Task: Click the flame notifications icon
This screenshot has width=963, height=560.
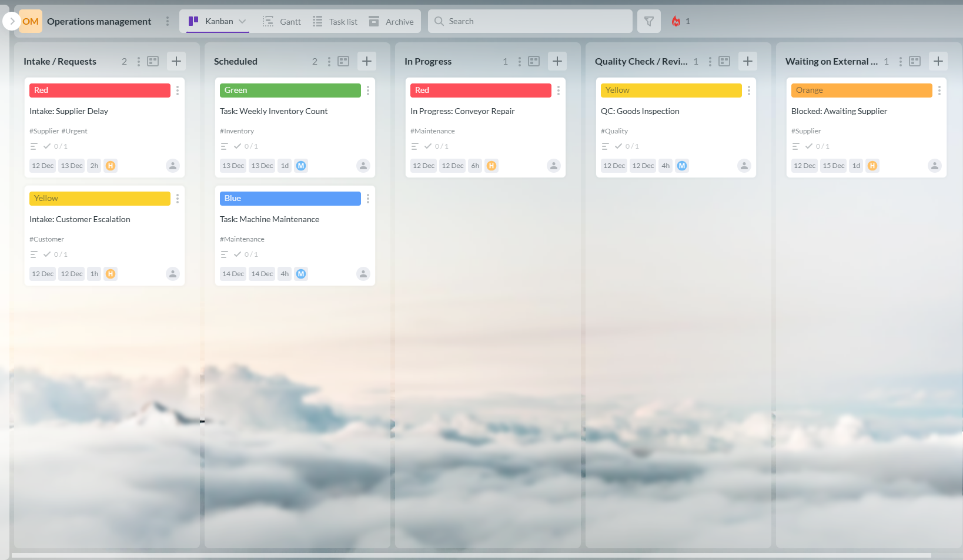Action: 676,21
